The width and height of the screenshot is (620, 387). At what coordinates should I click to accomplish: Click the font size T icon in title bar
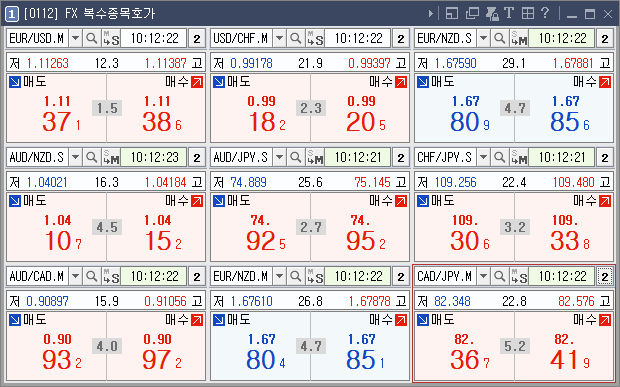508,13
